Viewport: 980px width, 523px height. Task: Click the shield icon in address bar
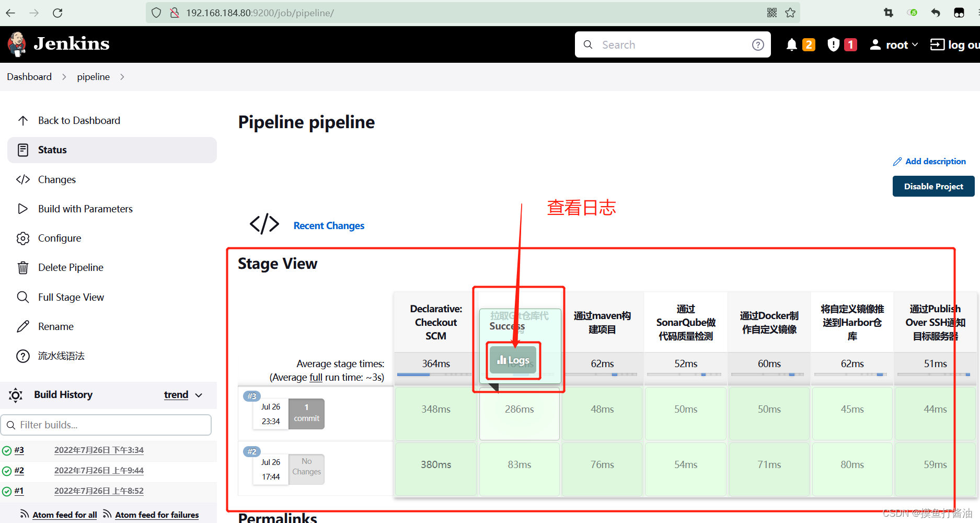click(x=156, y=13)
